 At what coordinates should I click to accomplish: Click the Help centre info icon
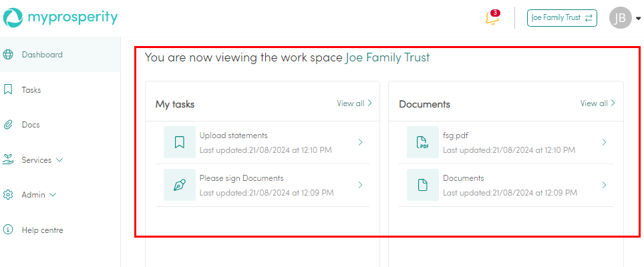[x=9, y=230]
